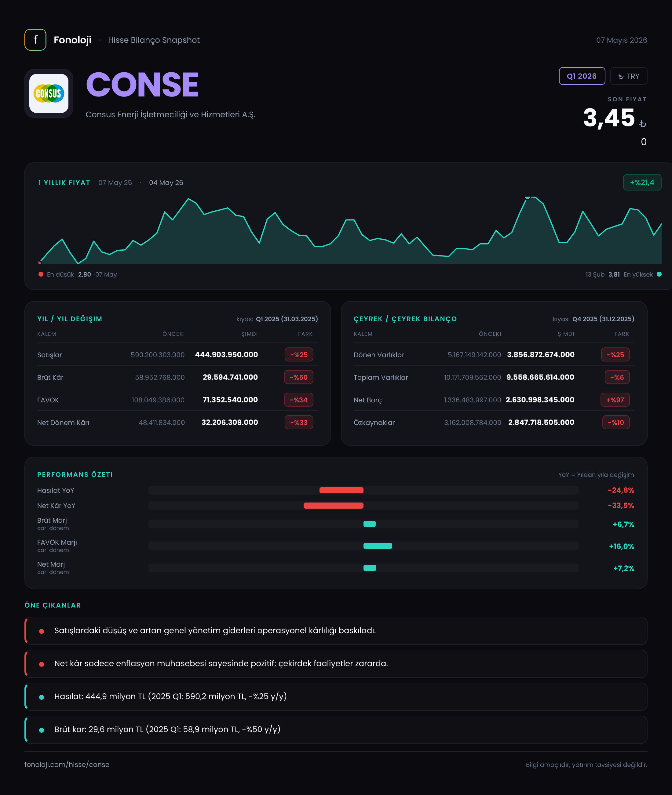Click the Fonoloji brand name
This screenshot has height=795, width=672.
pyautogui.click(x=72, y=40)
